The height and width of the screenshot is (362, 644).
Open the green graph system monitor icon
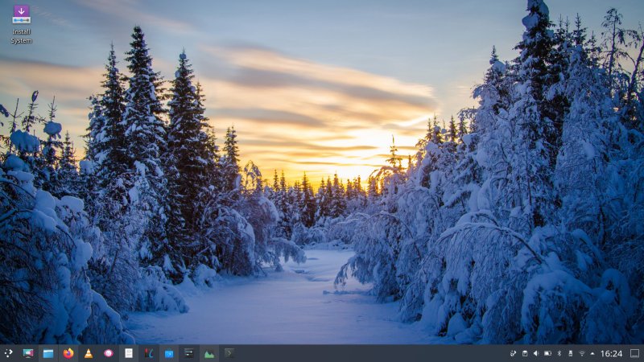209,353
